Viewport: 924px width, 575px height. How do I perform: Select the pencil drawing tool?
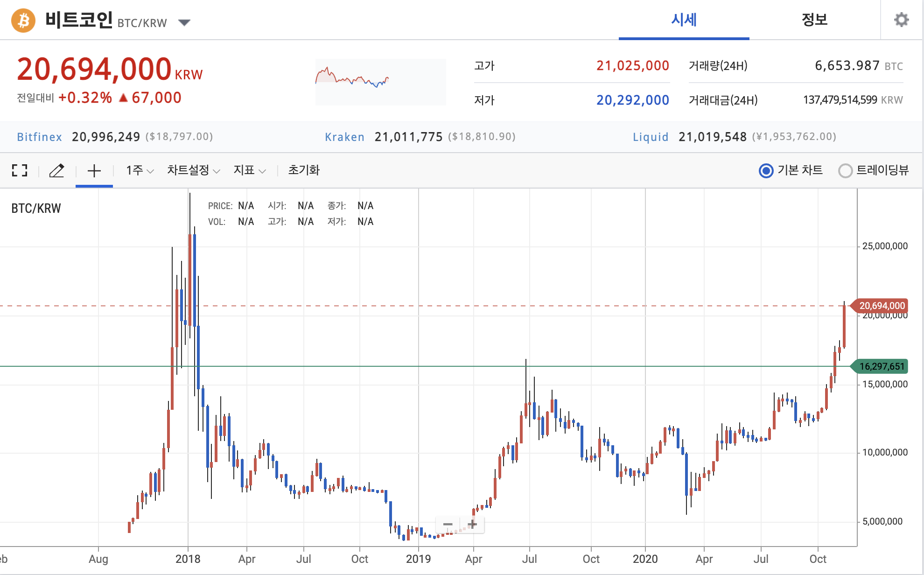tap(56, 170)
